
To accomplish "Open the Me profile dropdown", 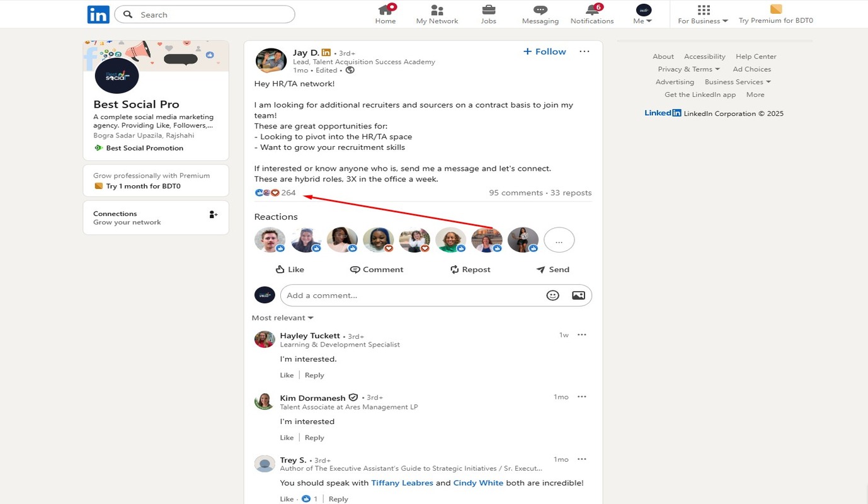I will pos(642,14).
